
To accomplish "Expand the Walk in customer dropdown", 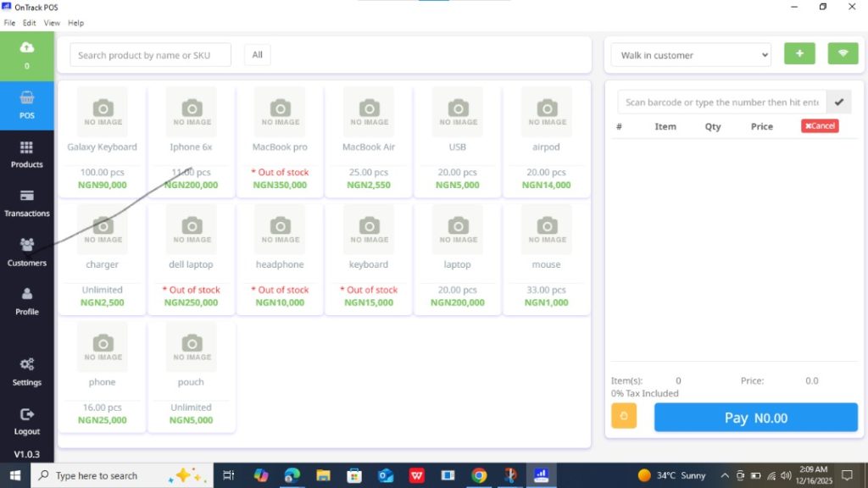I will (x=691, y=55).
